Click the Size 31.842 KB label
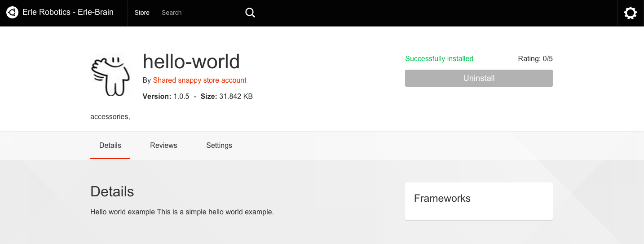Viewport: 644px width, 244px height. pos(226,97)
